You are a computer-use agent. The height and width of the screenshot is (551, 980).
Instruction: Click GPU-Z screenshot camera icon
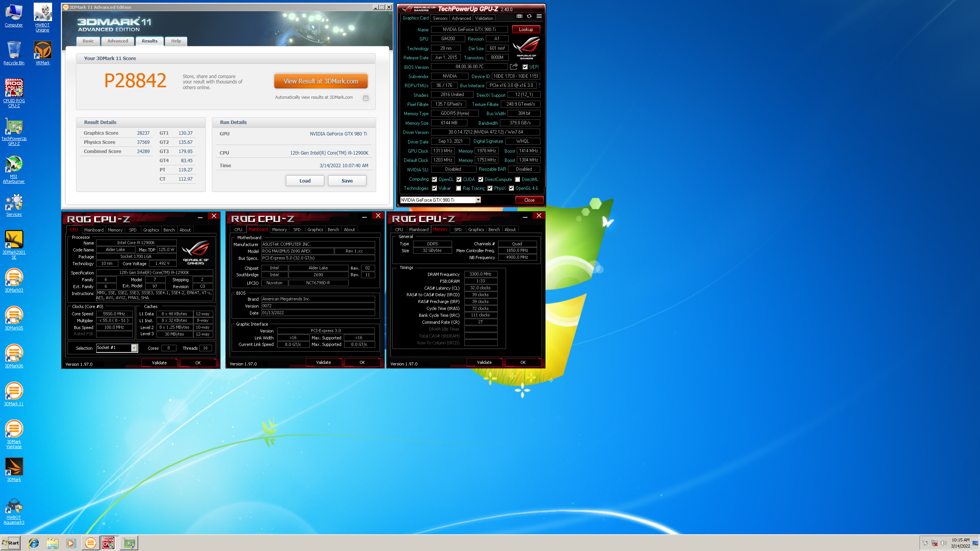pyautogui.click(x=519, y=16)
